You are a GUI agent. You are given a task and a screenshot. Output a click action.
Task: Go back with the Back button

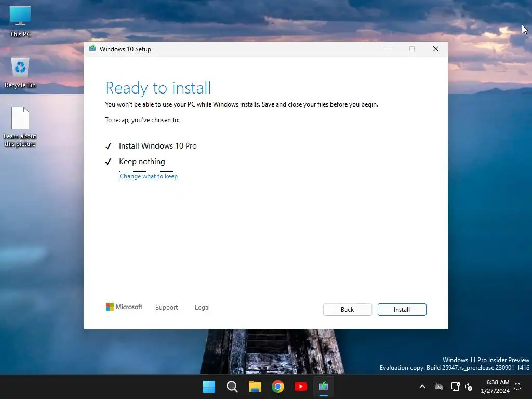347,310
